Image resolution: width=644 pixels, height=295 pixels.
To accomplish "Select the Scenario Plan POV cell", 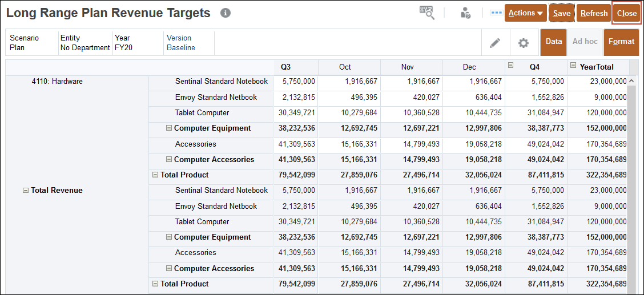I will [32, 43].
